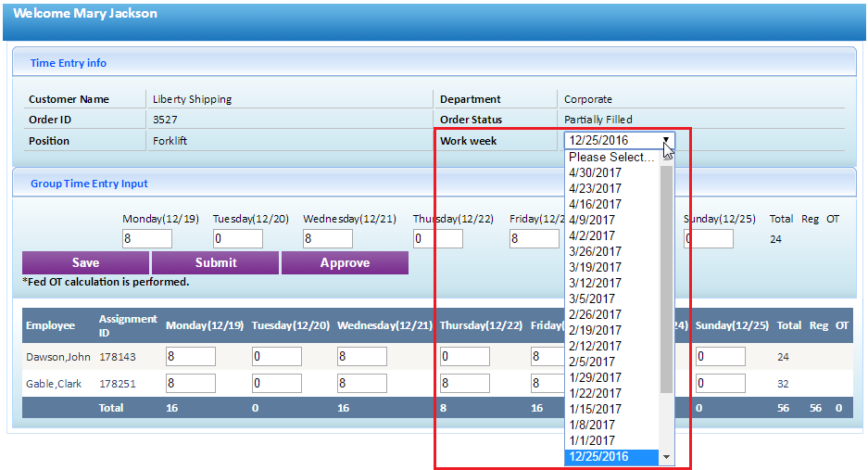868x470 pixels.
Task: Click the Save button
Action: click(85, 262)
